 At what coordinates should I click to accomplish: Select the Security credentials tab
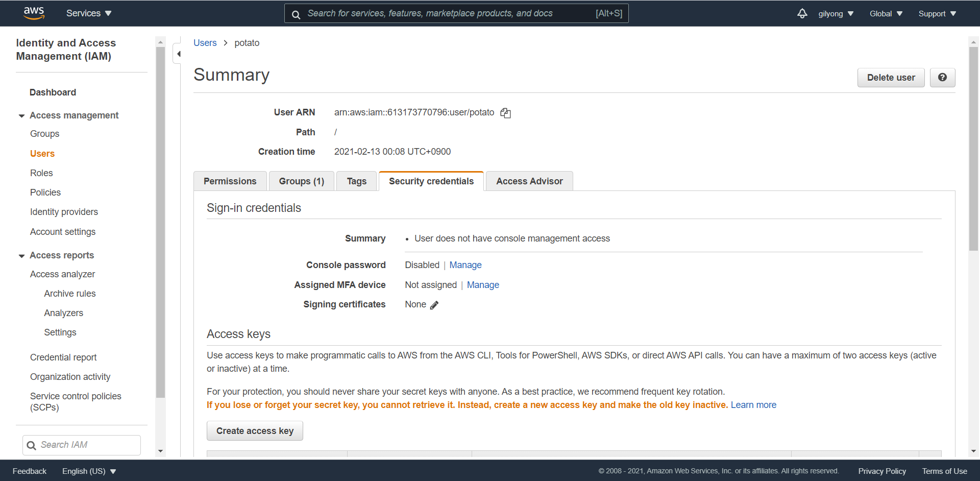tap(431, 181)
